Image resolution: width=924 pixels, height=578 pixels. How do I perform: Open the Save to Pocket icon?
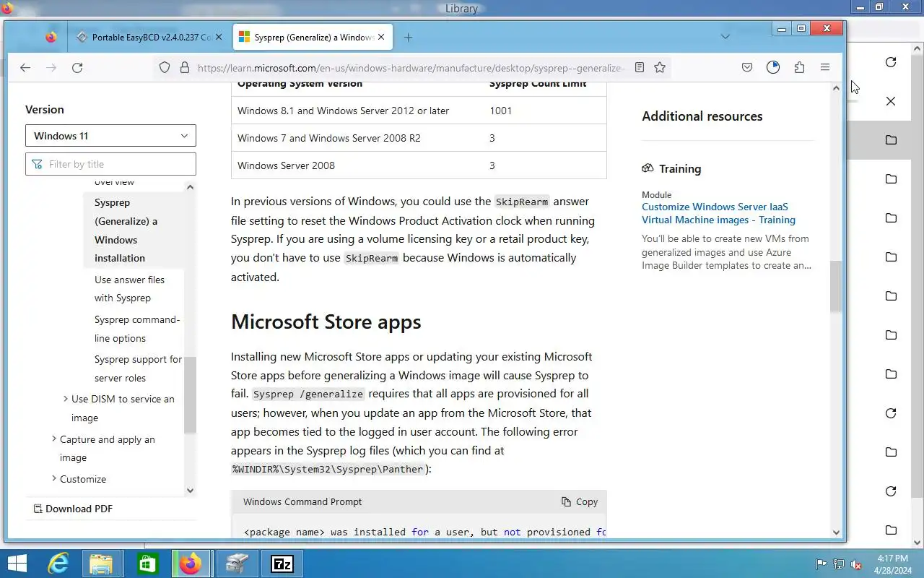pos(747,67)
